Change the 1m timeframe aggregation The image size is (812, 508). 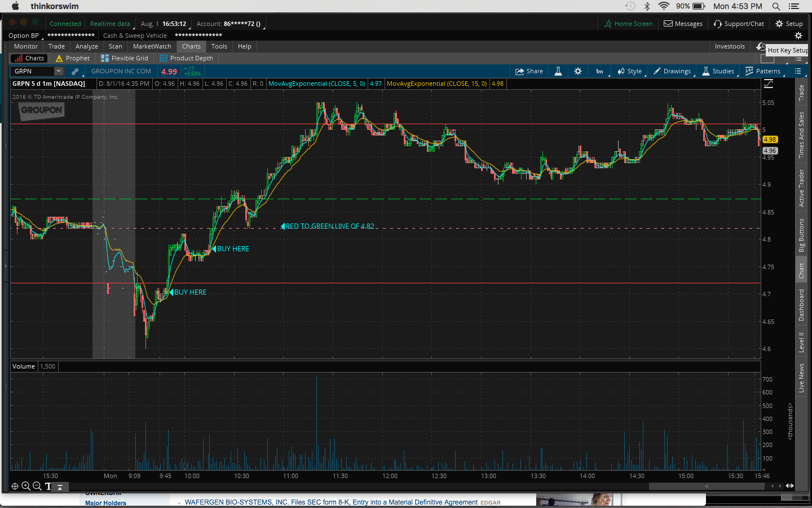click(599, 72)
